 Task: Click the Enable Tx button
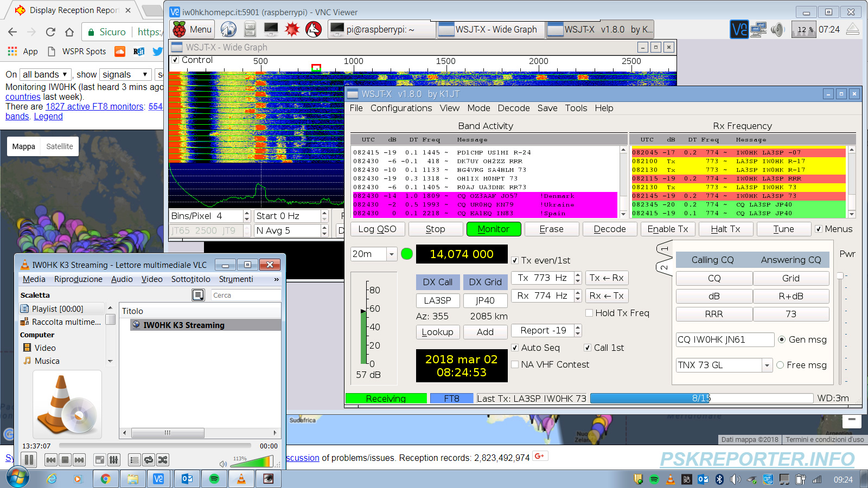668,229
